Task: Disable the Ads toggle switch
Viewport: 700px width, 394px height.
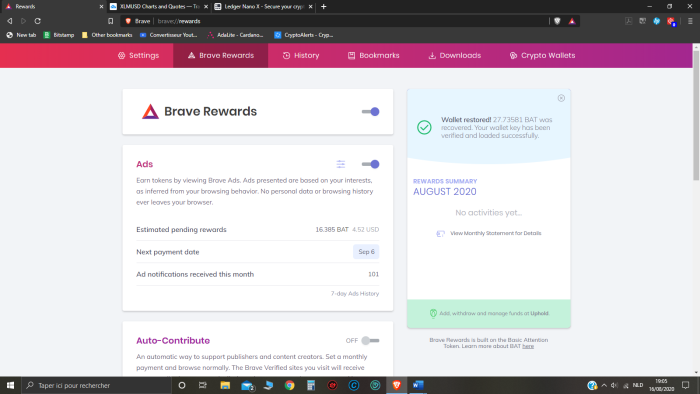Action: [x=371, y=164]
